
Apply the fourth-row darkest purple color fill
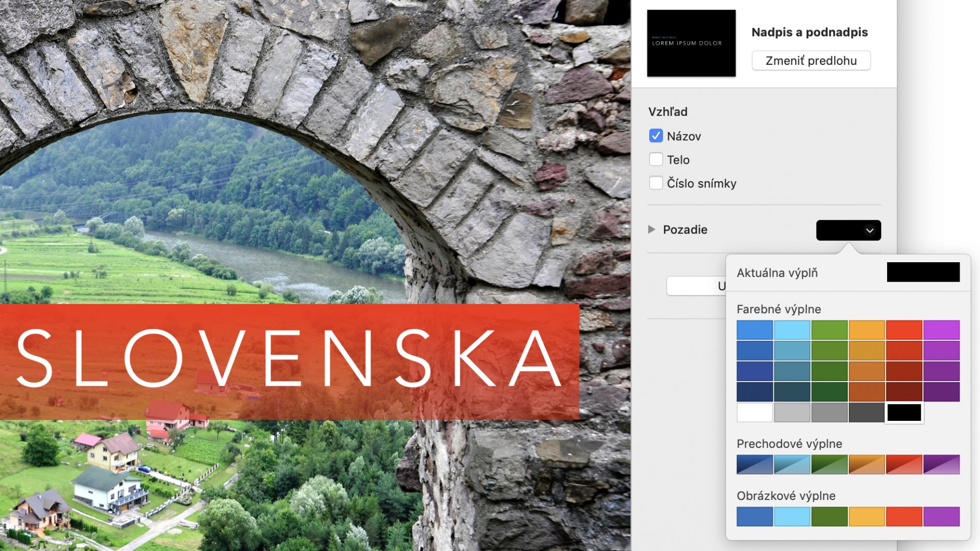pyautogui.click(x=941, y=392)
